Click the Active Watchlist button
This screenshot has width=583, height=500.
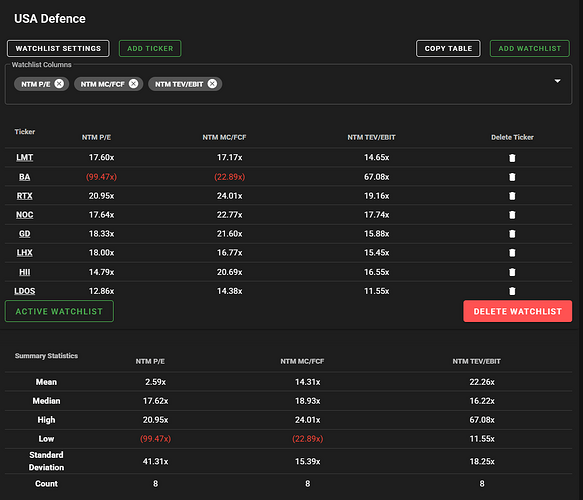click(59, 311)
